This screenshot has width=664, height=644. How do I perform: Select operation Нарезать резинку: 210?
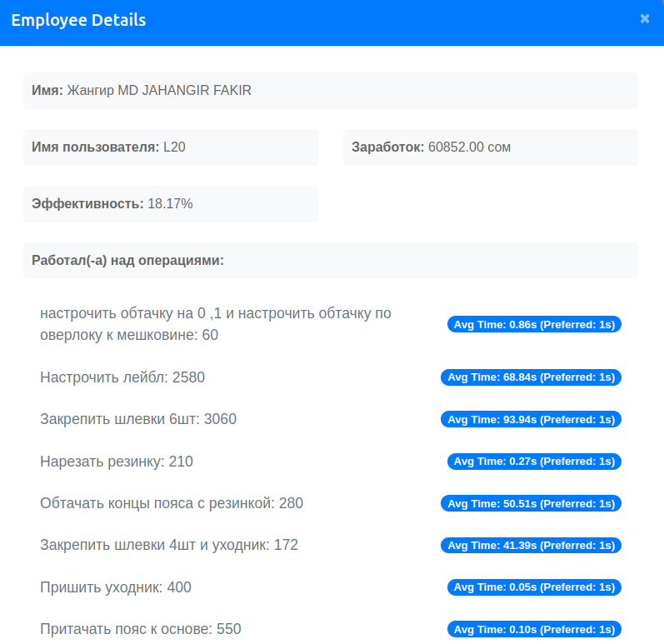coord(117,461)
